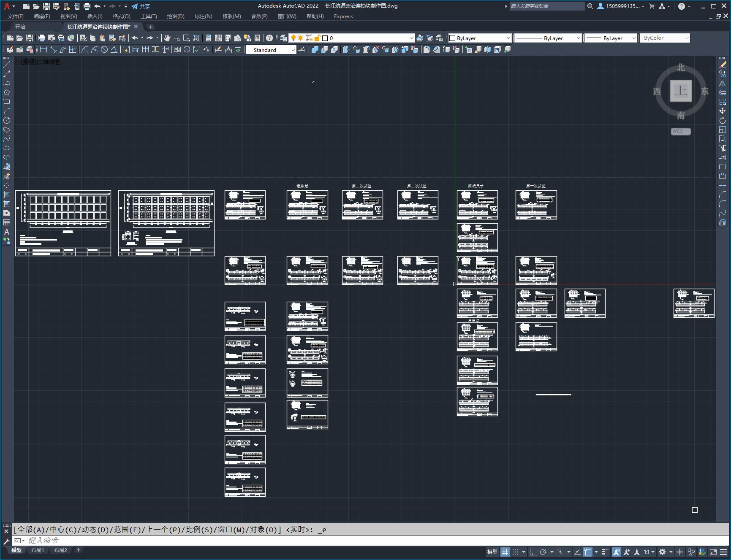
Task: Click the Rotate modify tool
Action: pyautogui.click(x=723, y=120)
